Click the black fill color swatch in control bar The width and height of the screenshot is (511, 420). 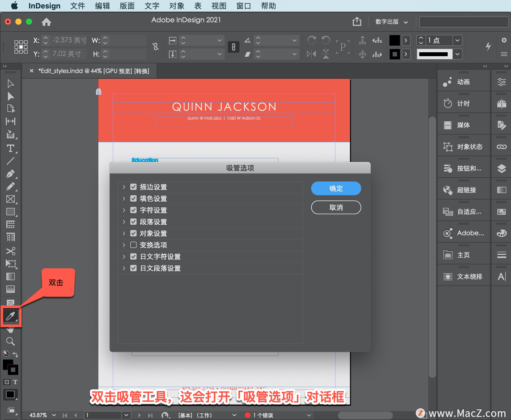coord(394,40)
